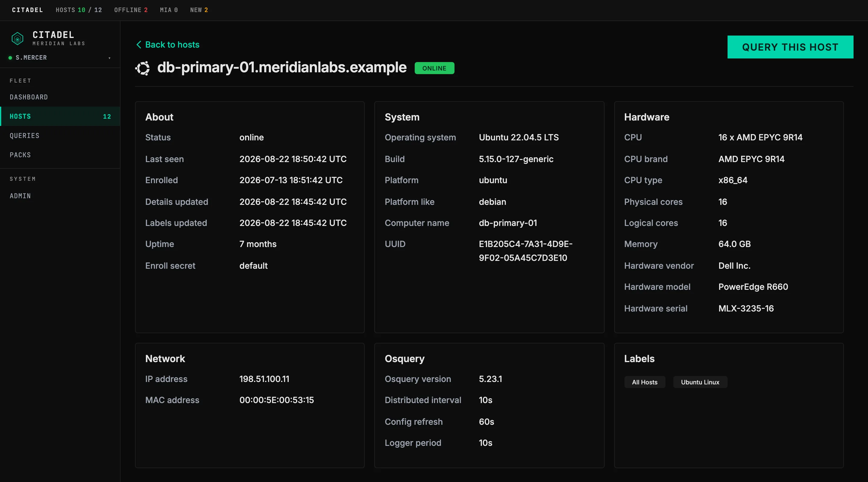Click Enrolled value 2026-07-13 18:51:42 UTC
Image resolution: width=868 pixels, height=482 pixels.
click(x=291, y=180)
